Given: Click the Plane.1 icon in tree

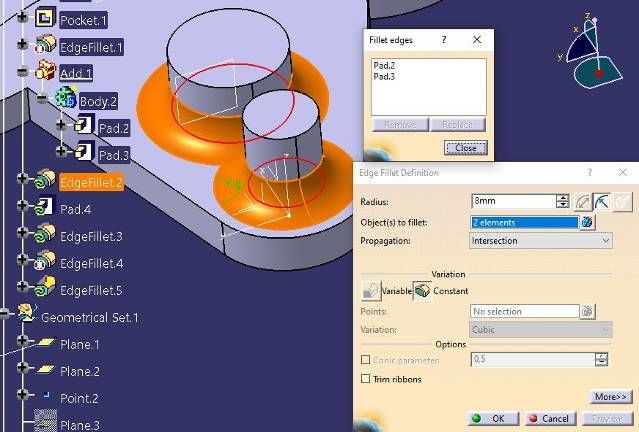Looking at the screenshot, I should pos(45,344).
